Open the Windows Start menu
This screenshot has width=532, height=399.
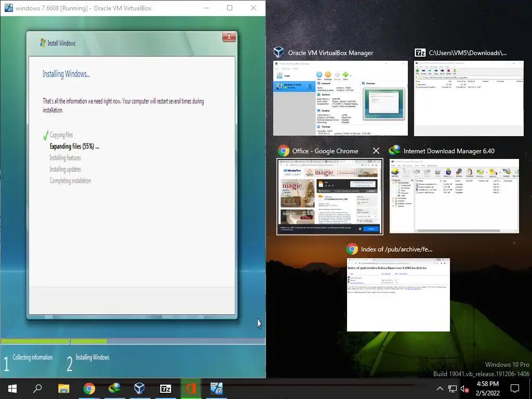[12, 389]
